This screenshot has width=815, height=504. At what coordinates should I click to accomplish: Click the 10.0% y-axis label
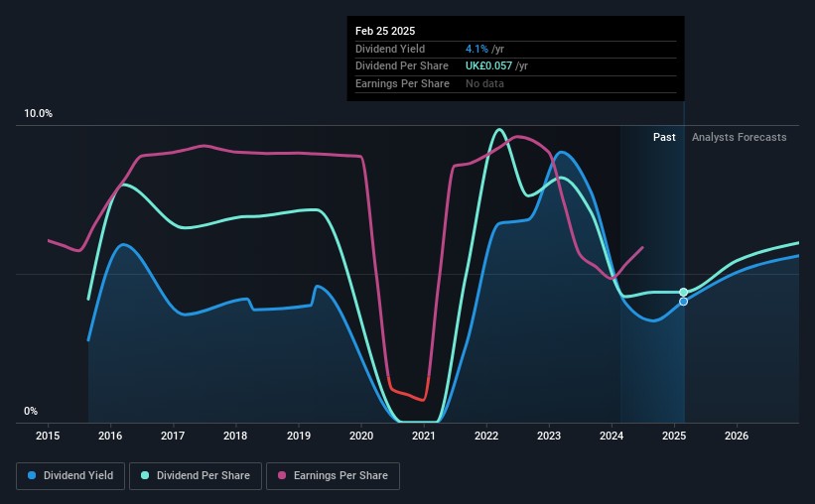[x=38, y=114]
